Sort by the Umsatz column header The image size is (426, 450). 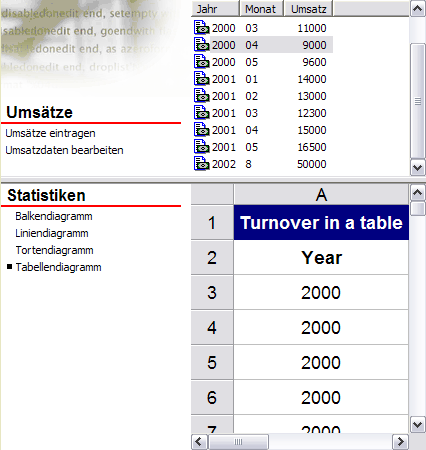click(308, 9)
